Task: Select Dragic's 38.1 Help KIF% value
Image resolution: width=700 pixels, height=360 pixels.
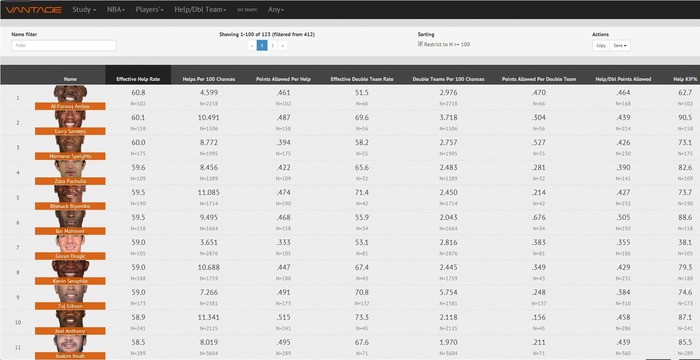Action: click(x=684, y=243)
